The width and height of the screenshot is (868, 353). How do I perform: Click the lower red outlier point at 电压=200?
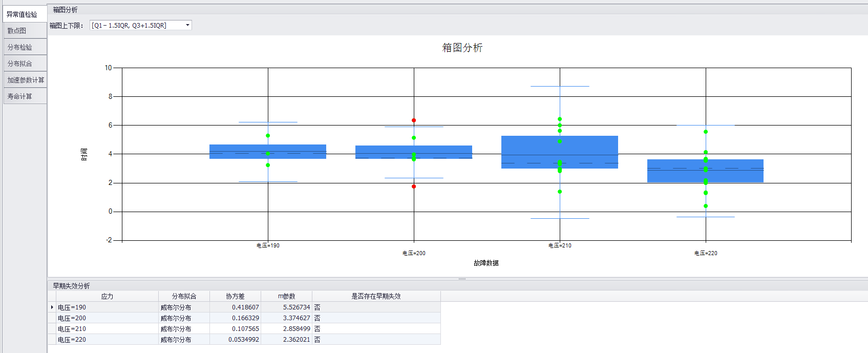click(x=414, y=186)
